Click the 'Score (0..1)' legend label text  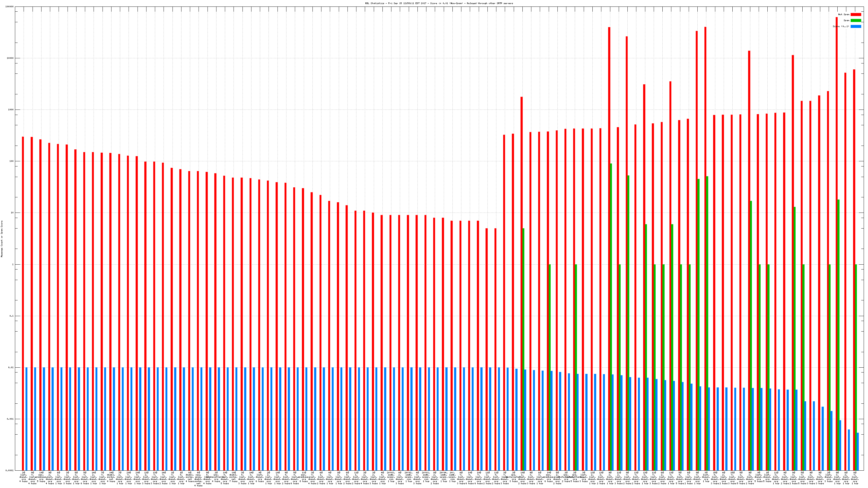pos(841,26)
